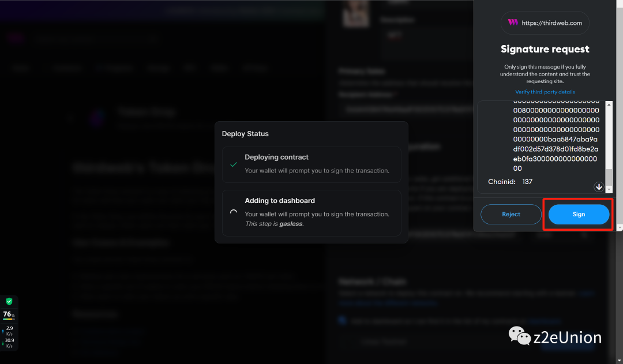Click the WeChat logo beside z2eUnion
The width and height of the screenshot is (623, 364).
519,336
